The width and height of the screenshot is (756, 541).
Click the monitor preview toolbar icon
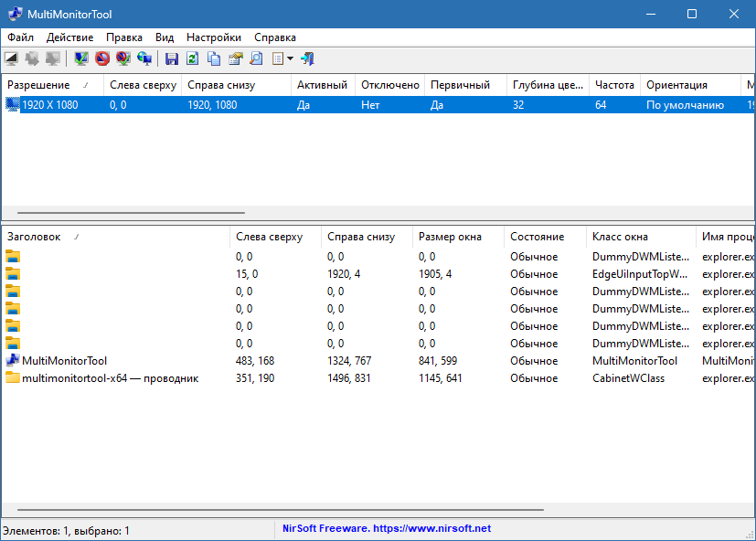[x=11, y=58]
